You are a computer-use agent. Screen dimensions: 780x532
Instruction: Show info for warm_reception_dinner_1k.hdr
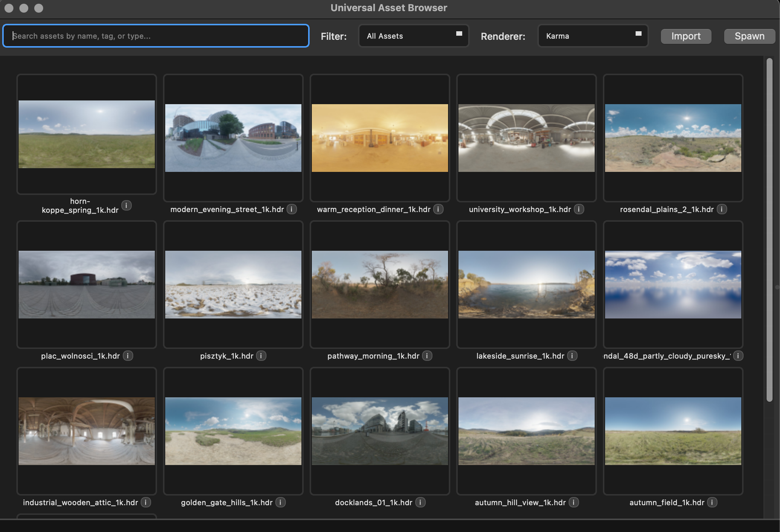coord(438,209)
